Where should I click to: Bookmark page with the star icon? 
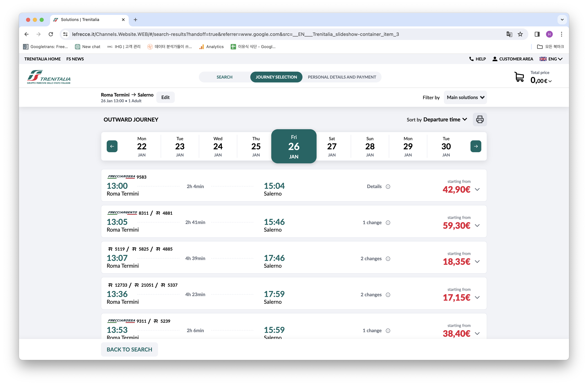point(520,34)
